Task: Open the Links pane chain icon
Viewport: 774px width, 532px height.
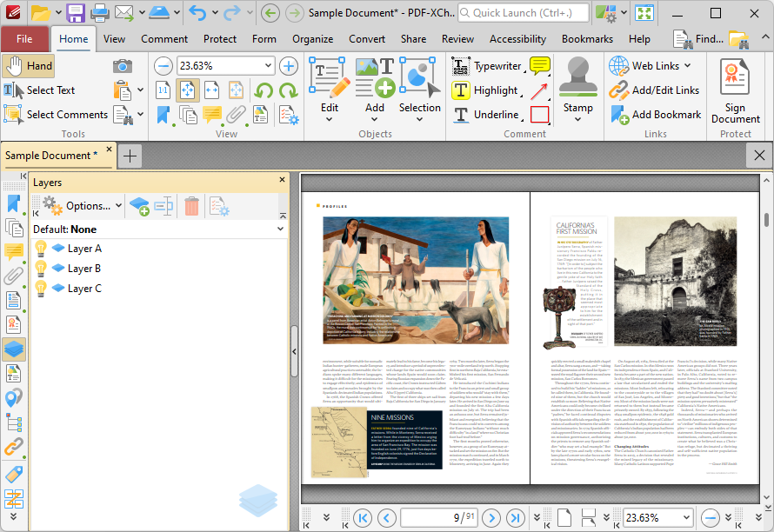Action: 14,447
